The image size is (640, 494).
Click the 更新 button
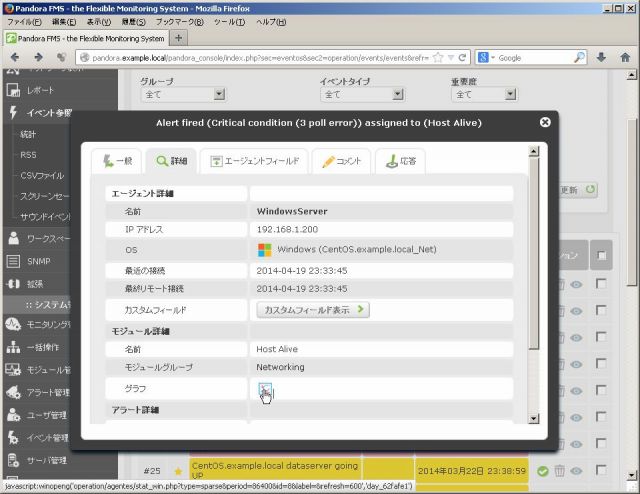577,190
